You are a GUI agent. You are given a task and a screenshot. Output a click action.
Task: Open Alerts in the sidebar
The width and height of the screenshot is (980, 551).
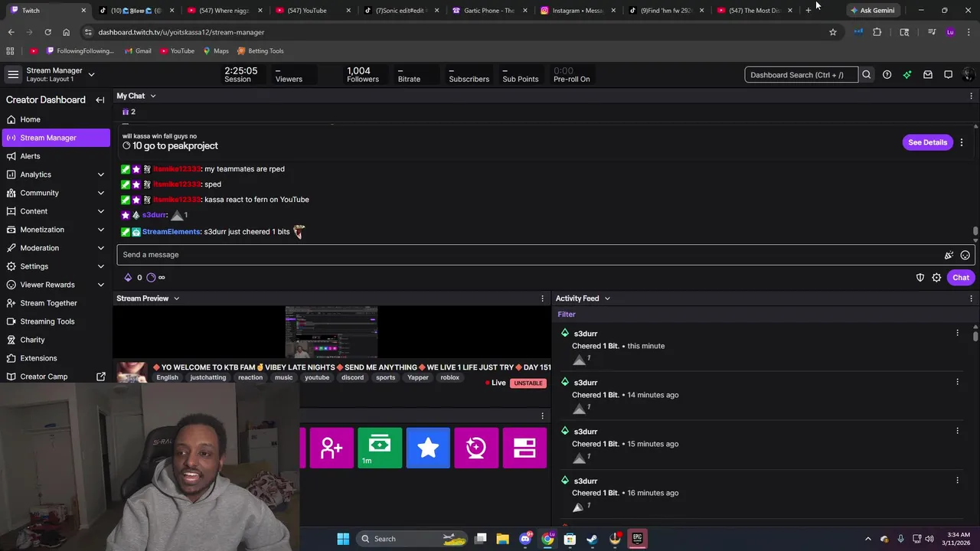(55, 156)
